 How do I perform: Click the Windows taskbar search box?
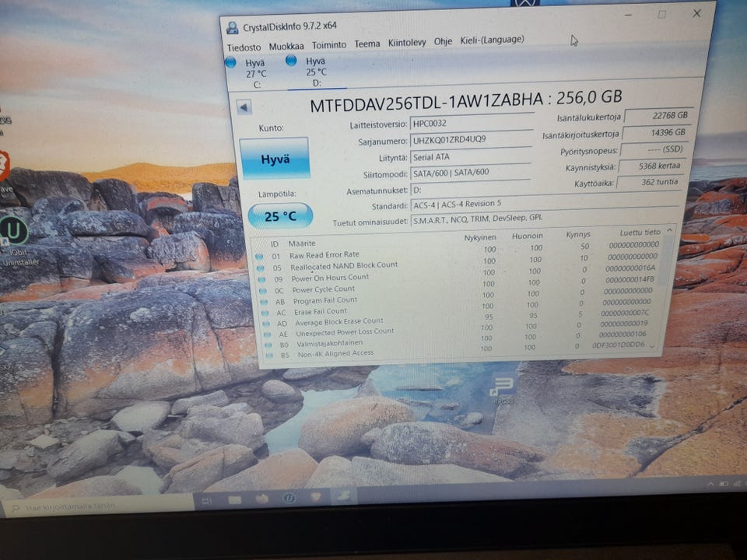coord(100,506)
